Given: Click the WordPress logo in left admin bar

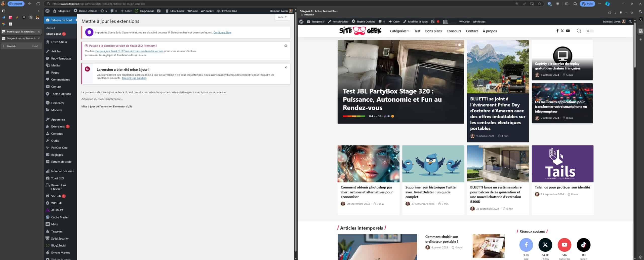Looking at the screenshot, I should [x=47, y=11].
